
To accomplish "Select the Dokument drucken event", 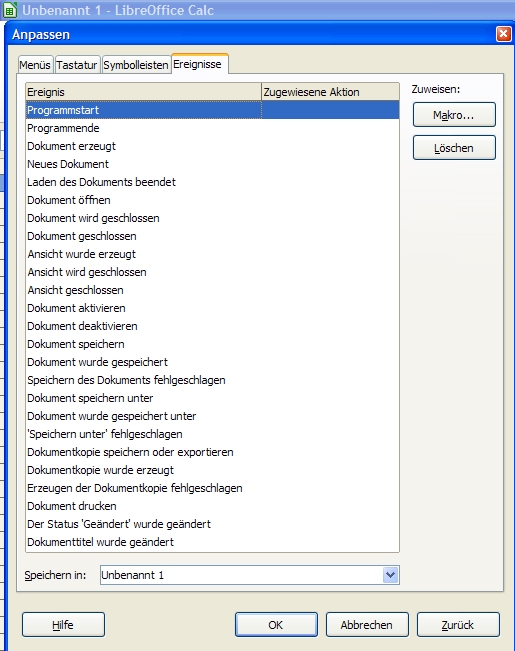I will tap(212, 506).
